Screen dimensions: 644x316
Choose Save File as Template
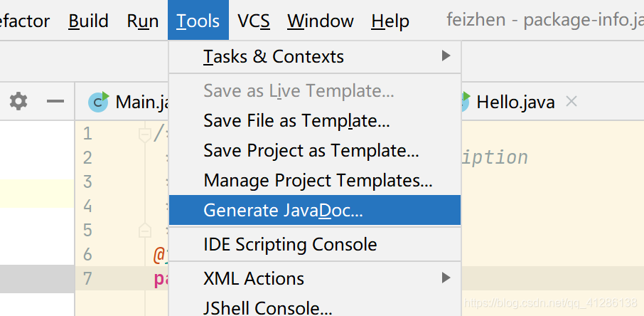pyautogui.click(x=296, y=120)
